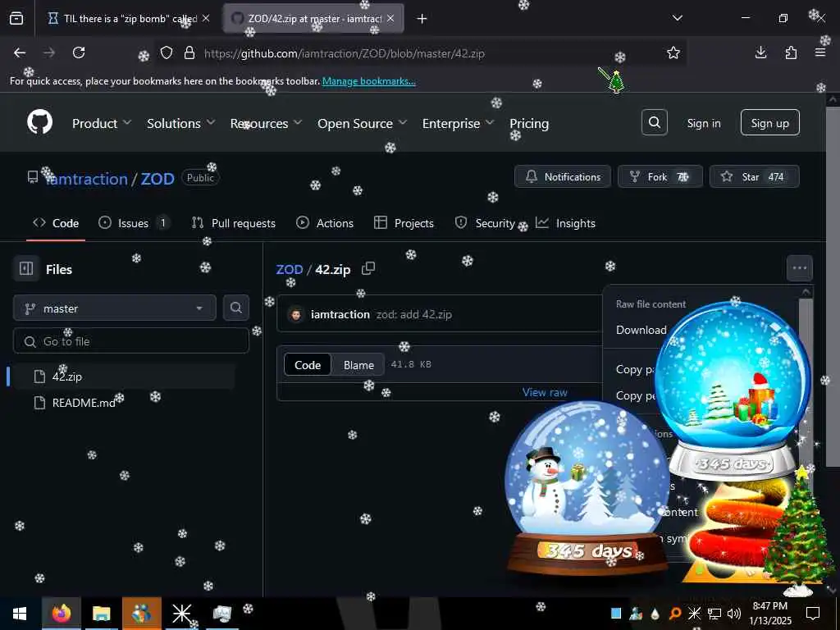Image resolution: width=840 pixels, height=630 pixels.
Task: Fork the repository
Action: [x=660, y=176]
